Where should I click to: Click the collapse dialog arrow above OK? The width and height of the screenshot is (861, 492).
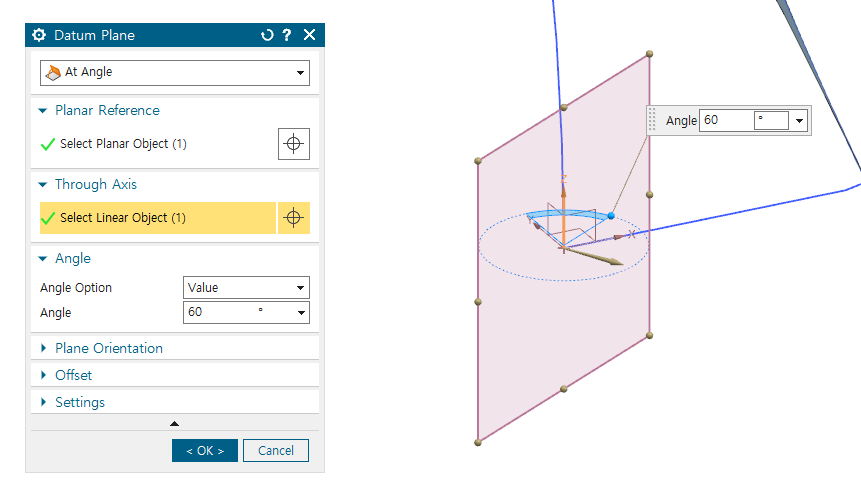tap(175, 424)
